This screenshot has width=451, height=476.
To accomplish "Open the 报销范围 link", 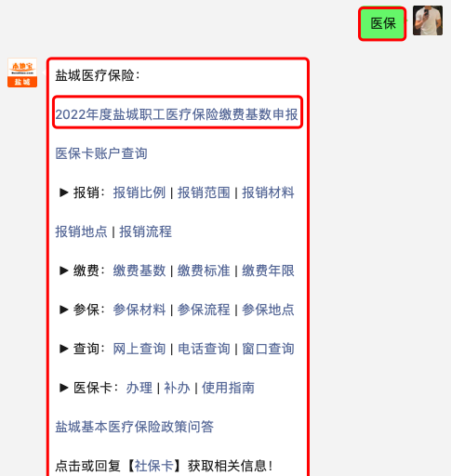I will coord(204,192).
